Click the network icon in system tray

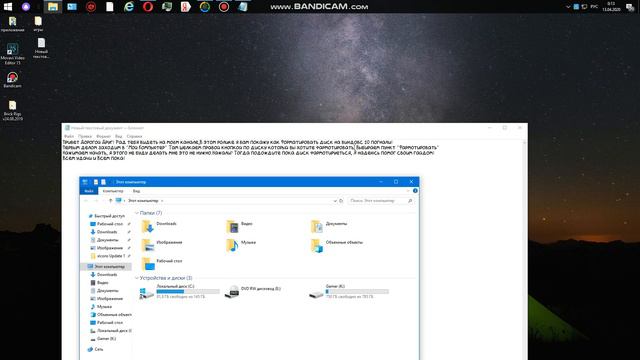click(x=584, y=7)
